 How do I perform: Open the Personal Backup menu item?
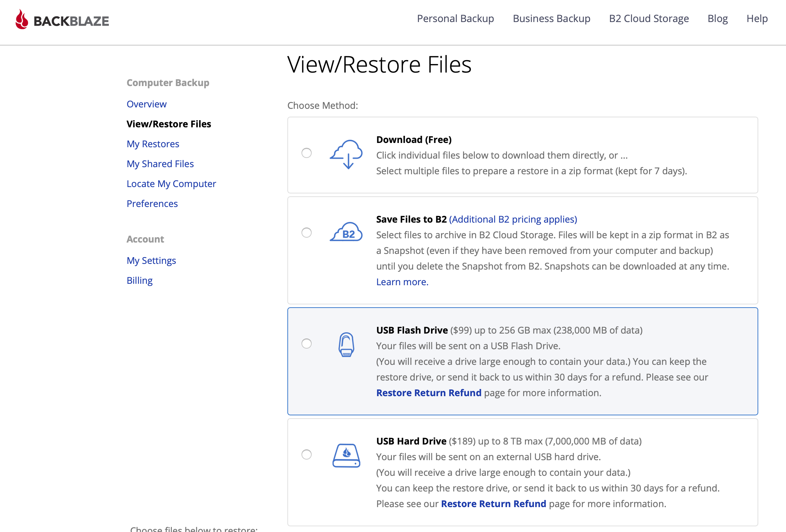click(x=455, y=18)
